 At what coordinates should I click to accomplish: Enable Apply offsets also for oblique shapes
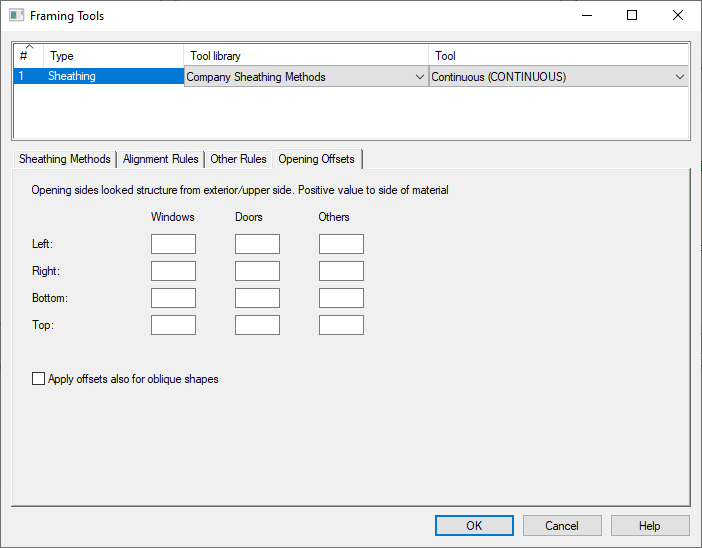[x=39, y=379]
